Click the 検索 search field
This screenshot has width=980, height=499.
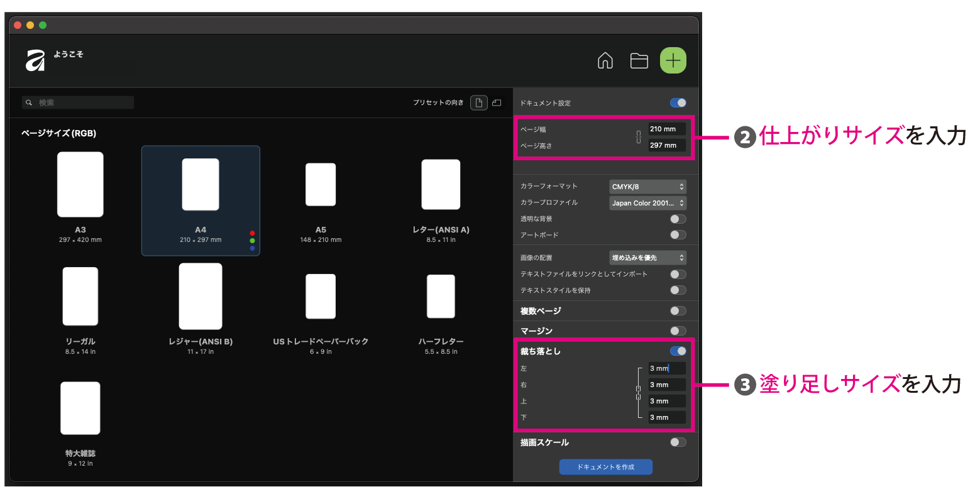tap(82, 102)
